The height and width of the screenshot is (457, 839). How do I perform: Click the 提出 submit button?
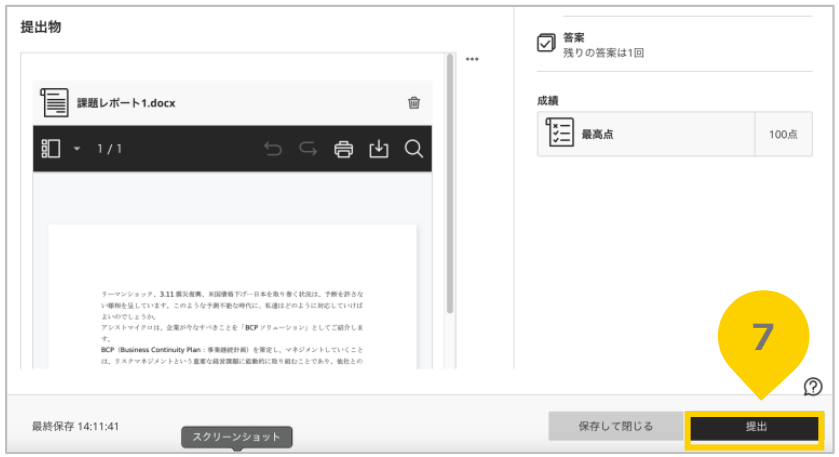[754, 428]
